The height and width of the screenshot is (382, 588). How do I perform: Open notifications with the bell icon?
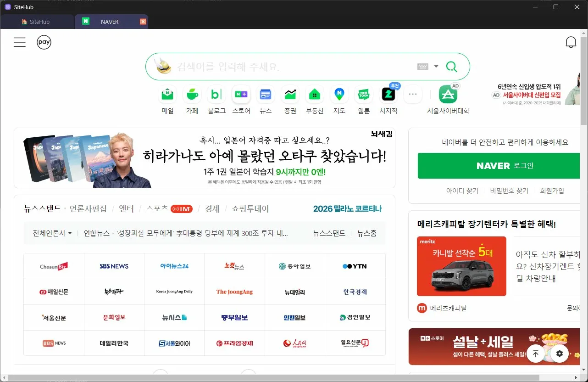coord(571,42)
